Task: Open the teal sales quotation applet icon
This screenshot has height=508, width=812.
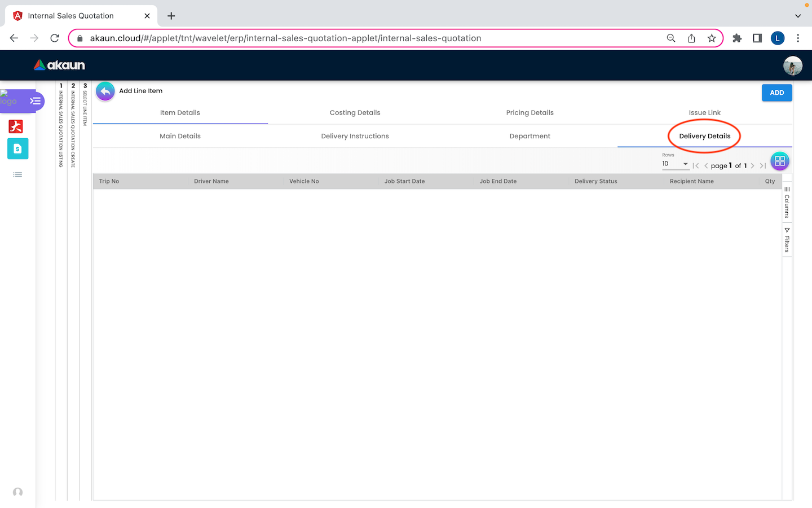Action: click(x=17, y=148)
